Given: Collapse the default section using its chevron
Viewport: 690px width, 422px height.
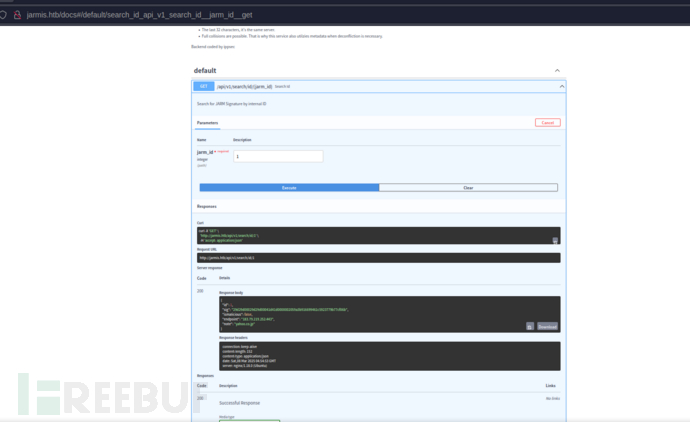Looking at the screenshot, I should (557, 70).
